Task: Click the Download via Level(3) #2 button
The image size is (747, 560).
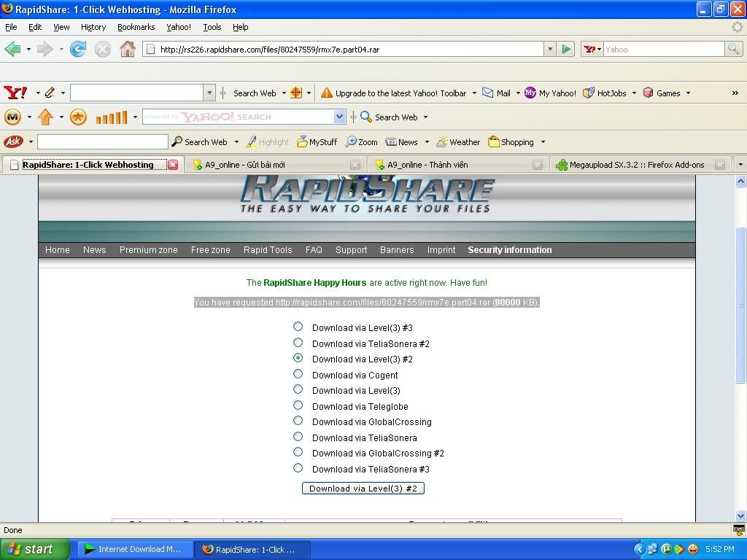Action: click(363, 488)
